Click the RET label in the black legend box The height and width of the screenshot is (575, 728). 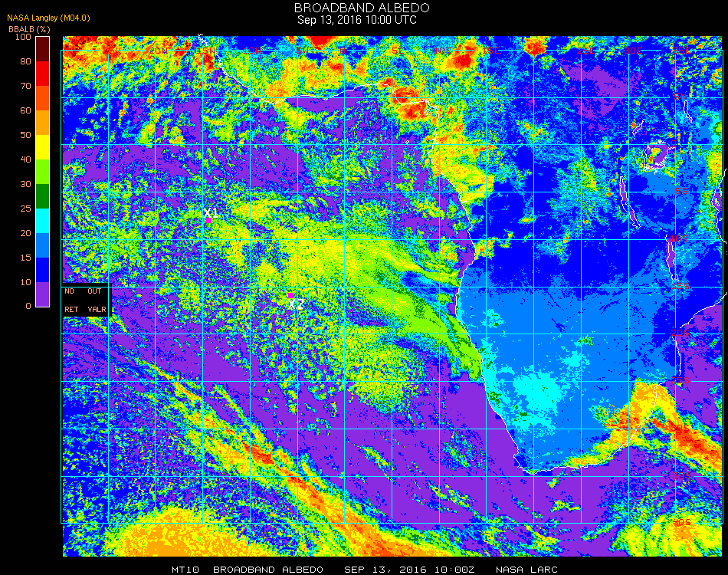(x=71, y=309)
